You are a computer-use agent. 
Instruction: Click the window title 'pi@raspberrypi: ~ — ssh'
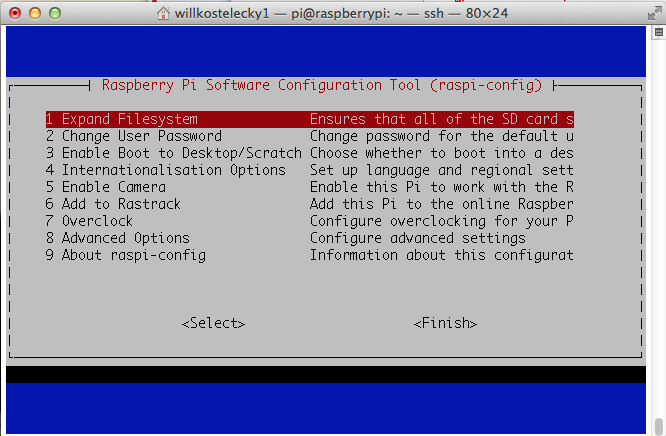[367, 14]
